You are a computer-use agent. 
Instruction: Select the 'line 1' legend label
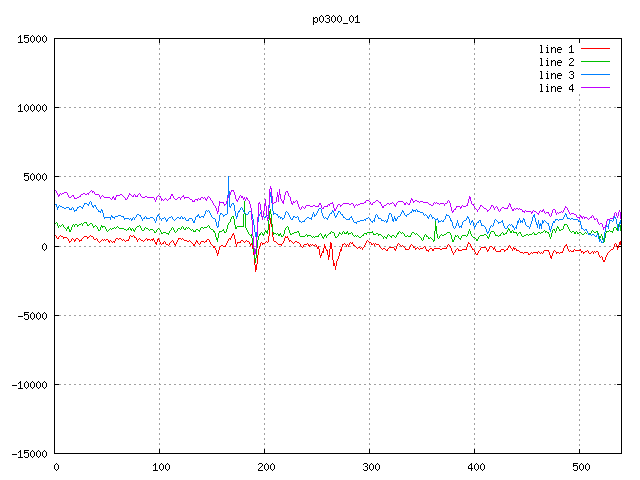(556, 49)
